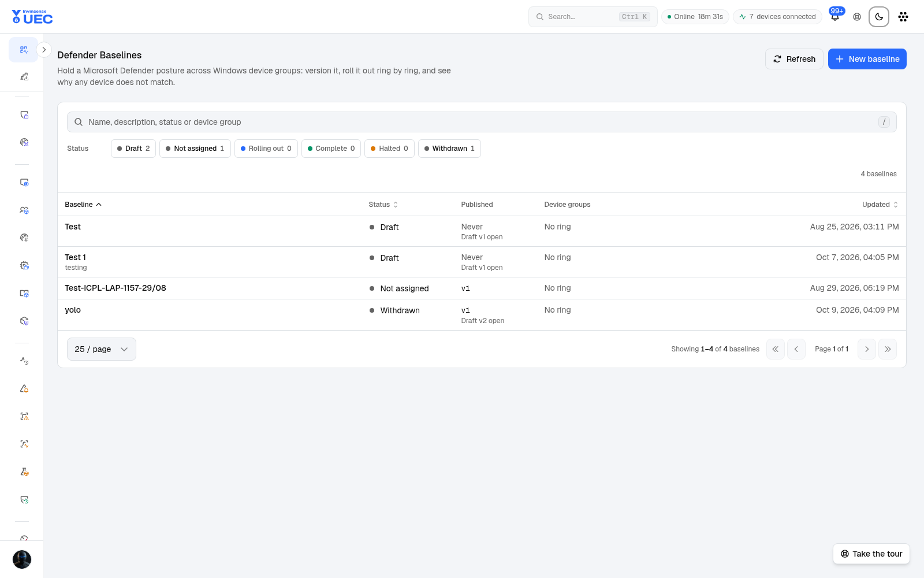The image size is (924, 578).
Task: Toggle the Draft status filter
Action: [x=133, y=149]
